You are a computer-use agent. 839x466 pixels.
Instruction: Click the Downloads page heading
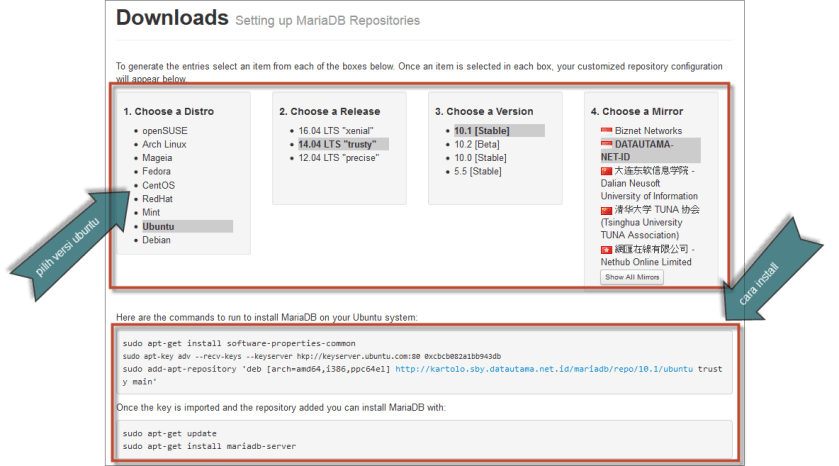pyautogui.click(x=172, y=18)
